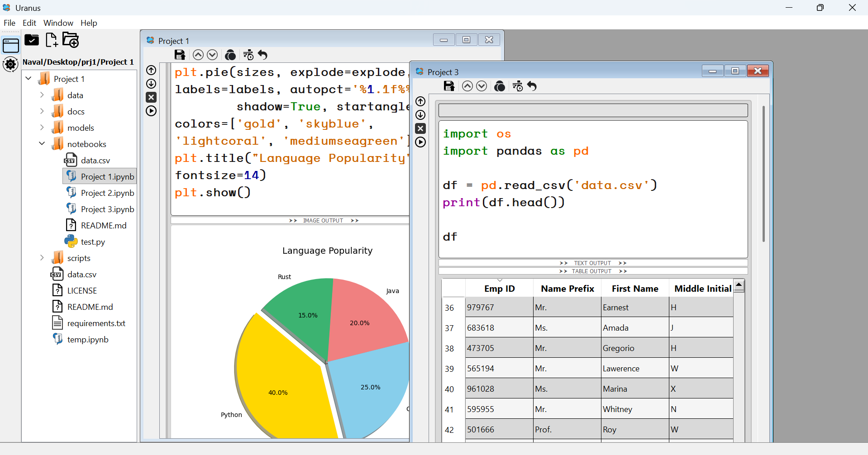Open the File menu

10,23
